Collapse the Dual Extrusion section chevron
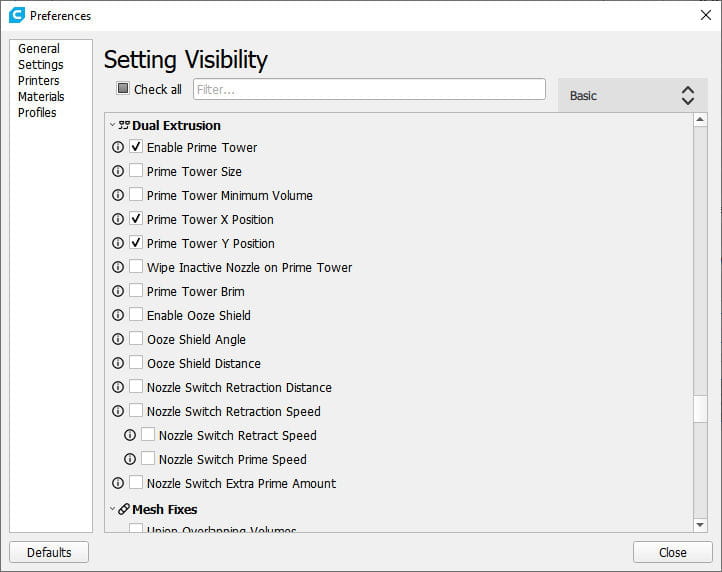 click(x=112, y=126)
